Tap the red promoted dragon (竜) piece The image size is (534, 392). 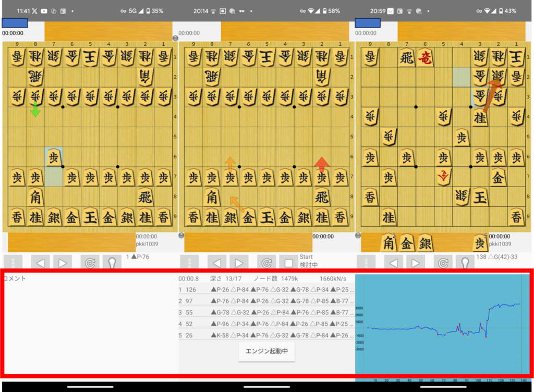(425, 56)
